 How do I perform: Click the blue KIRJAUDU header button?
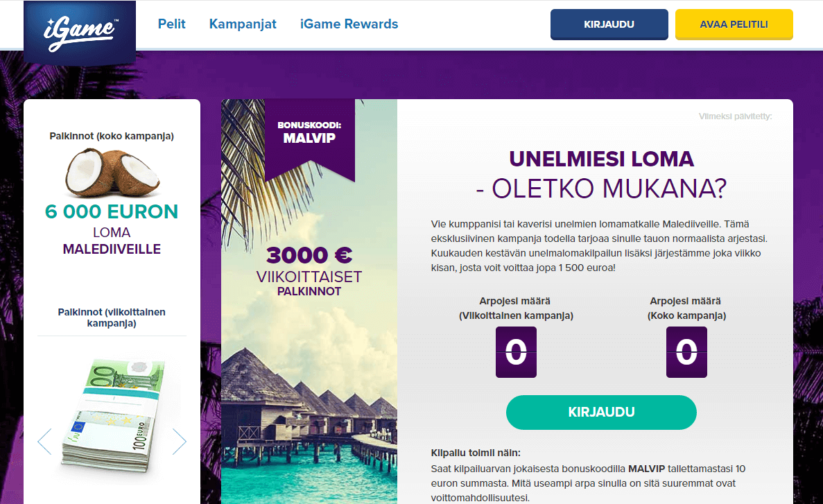[x=609, y=24]
